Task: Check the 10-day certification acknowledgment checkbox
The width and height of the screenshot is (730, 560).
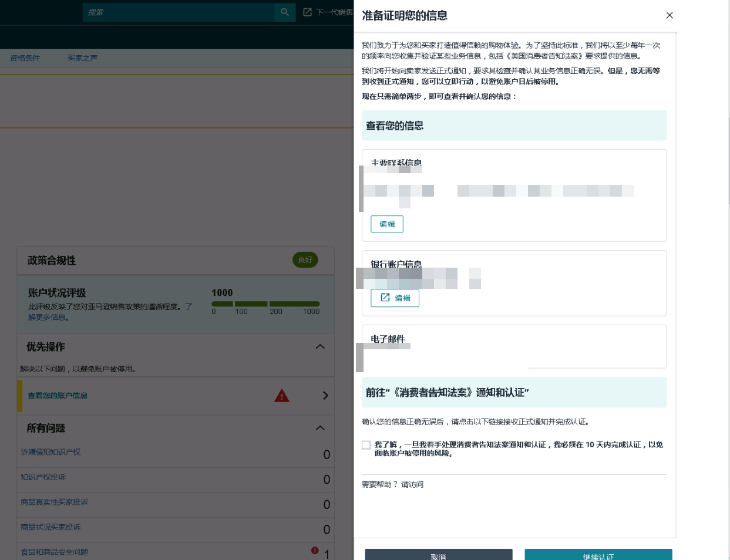Action: 366,445
